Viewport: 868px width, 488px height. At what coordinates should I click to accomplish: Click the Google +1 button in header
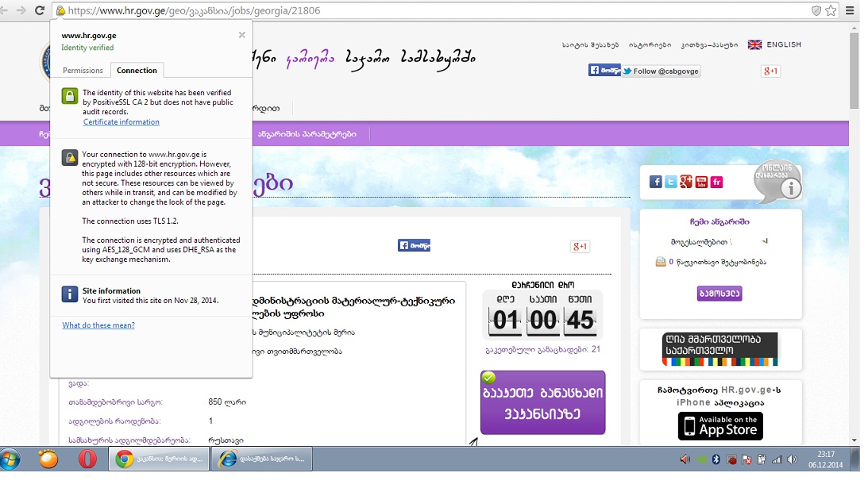770,71
